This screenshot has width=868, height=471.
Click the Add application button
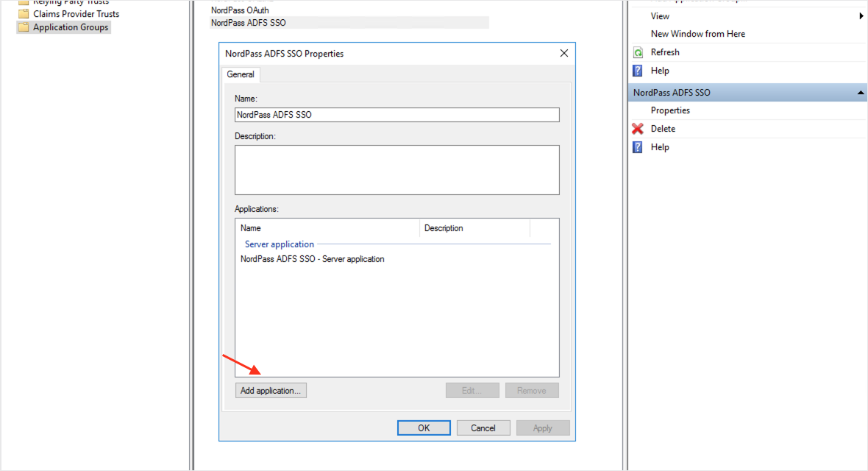(271, 391)
